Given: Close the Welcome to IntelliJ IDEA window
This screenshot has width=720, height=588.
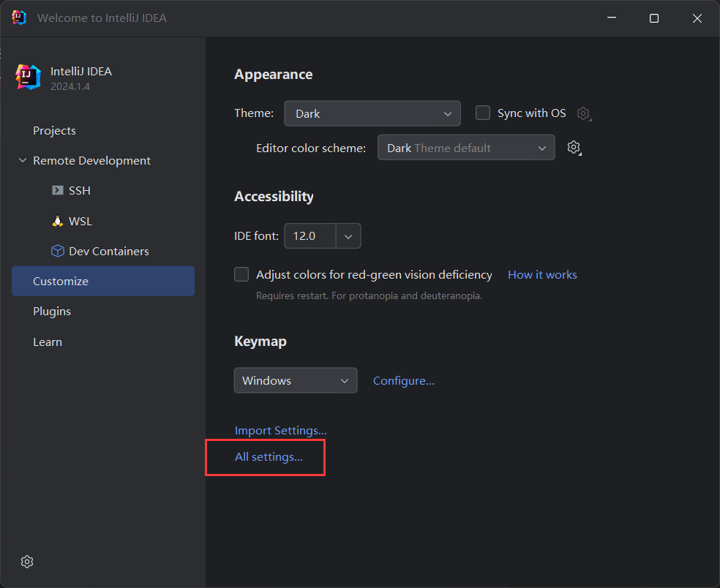Looking at the screenshot, I should click(x=697, y=18).
